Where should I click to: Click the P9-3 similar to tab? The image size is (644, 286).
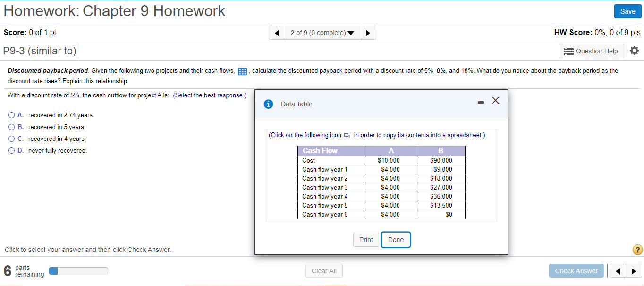[40, 51]
